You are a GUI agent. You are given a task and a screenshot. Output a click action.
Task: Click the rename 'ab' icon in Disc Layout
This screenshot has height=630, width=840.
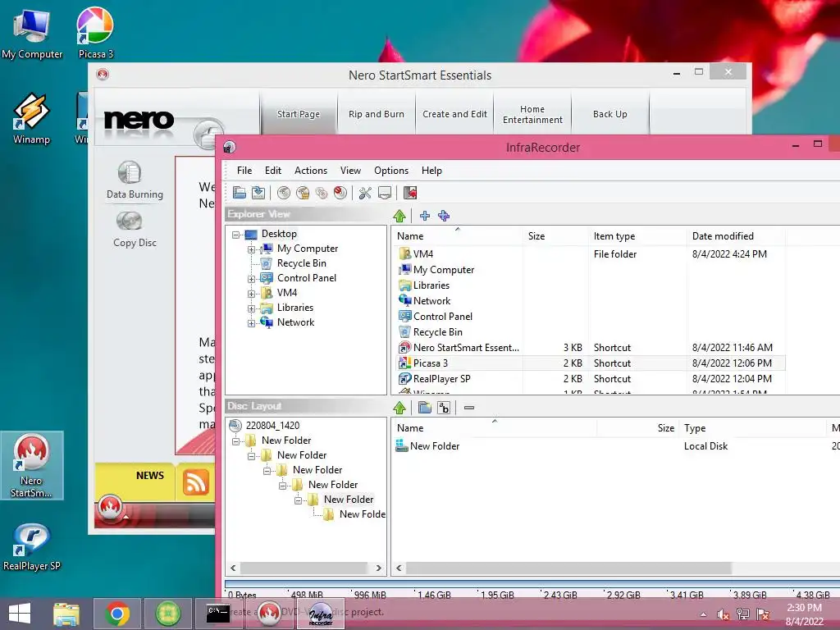click(x=444, y=408)
